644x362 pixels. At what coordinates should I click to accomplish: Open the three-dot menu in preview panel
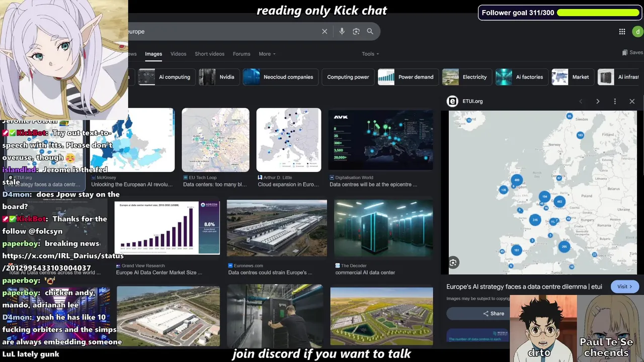point(615,101)
